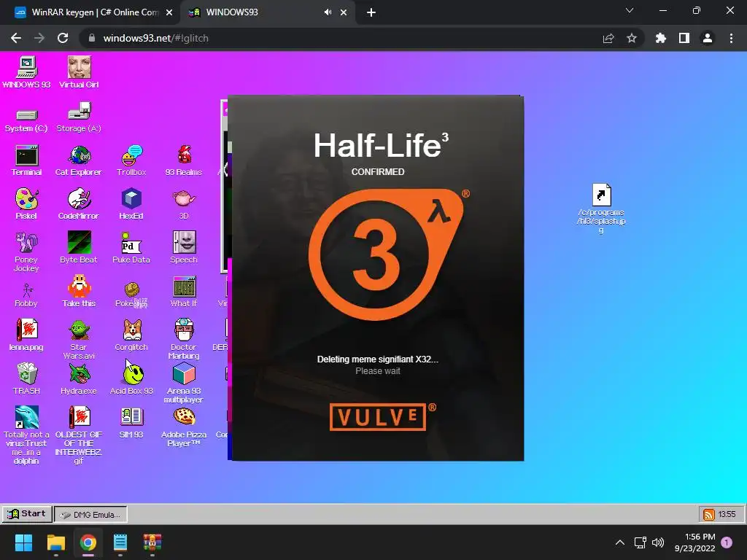Open the Trollbox chat icon
This screenshot has height=560, width=747.
pyautogui.click(x=131, y=160)
